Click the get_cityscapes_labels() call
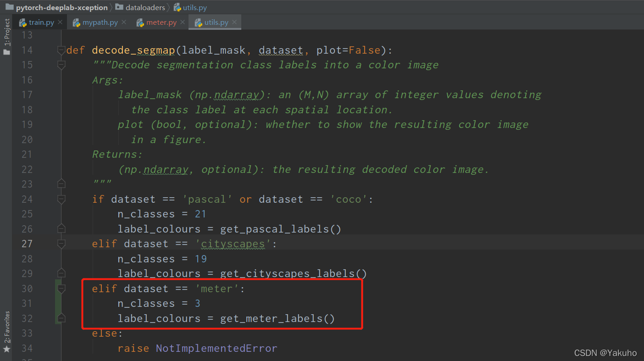 click(294, 274)
